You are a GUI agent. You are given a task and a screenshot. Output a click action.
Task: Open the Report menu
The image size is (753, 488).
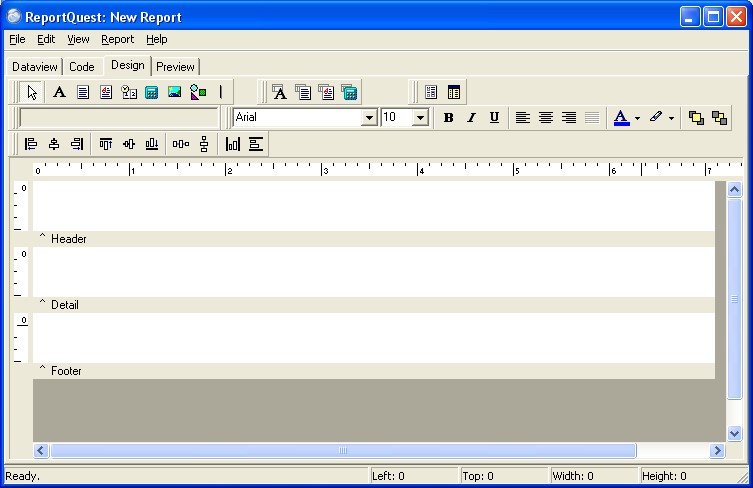click(x=118, y=39)
